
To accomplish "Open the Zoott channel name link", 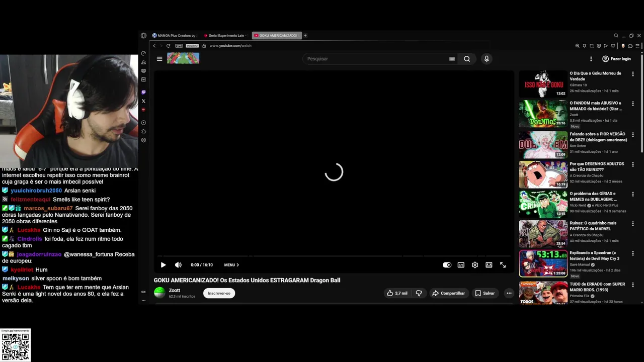I will pos(175,290).
